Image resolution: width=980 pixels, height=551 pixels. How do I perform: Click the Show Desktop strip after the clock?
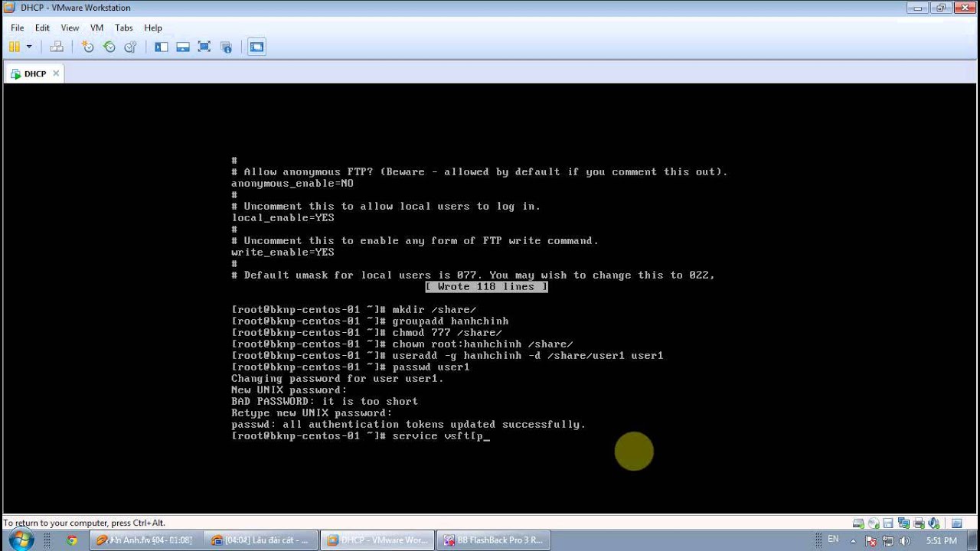tap(973, 540)
